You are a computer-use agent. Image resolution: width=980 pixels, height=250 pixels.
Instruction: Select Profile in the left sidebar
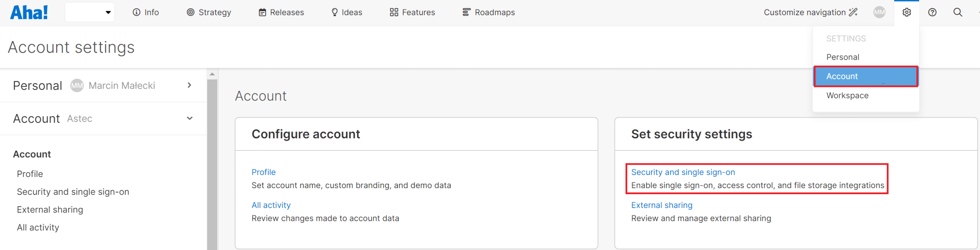tap(30, 174)
